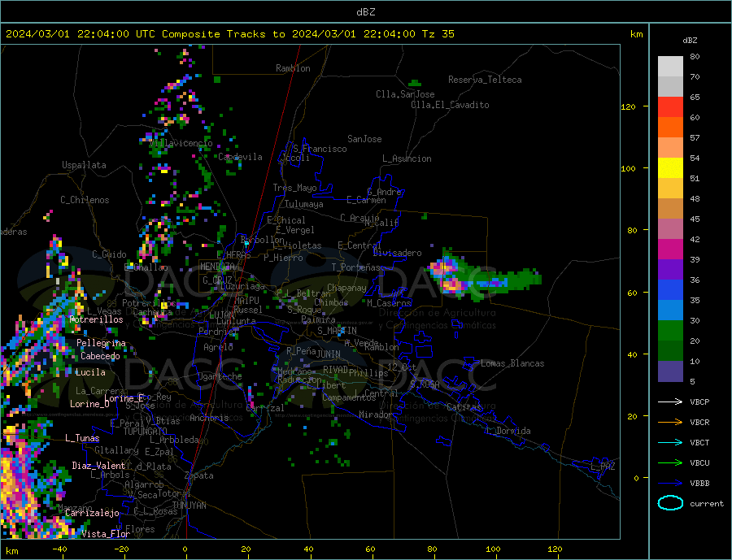
Task: Pick the light blue 30-35 dBZ swatch
Action: [x=670, y=310]
